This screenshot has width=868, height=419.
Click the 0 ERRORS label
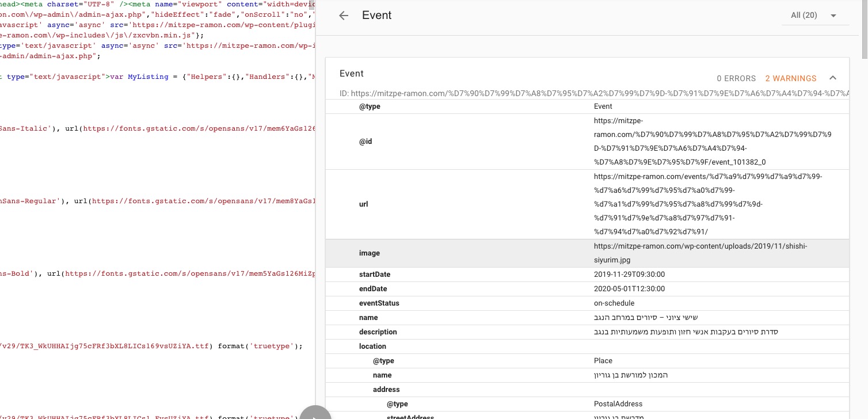[736, 78]
